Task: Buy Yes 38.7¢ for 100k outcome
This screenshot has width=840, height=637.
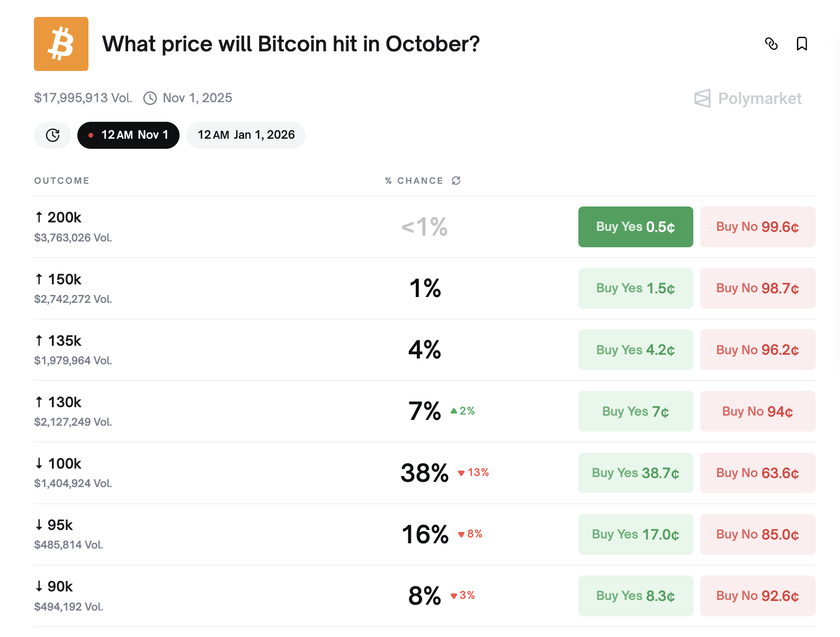Action: (635, 473)
